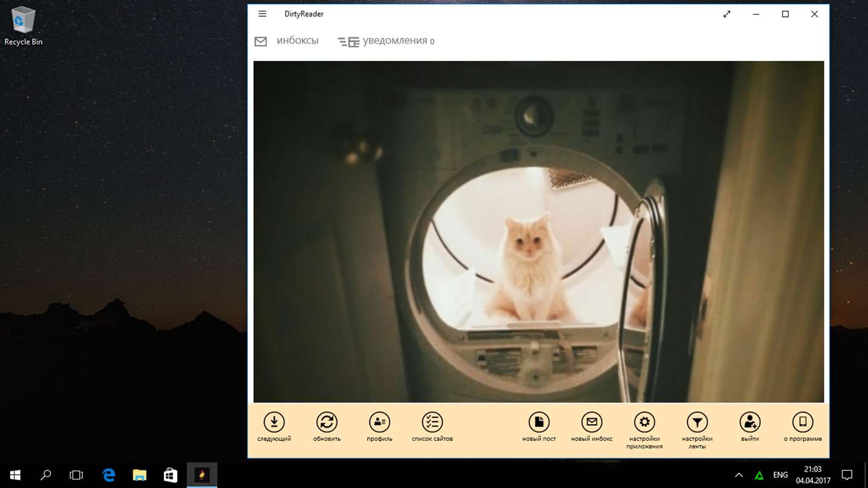This screenshot has height=488, width=868.
Task: Close the DirtyReader window
Action: (x=814, y=14)
